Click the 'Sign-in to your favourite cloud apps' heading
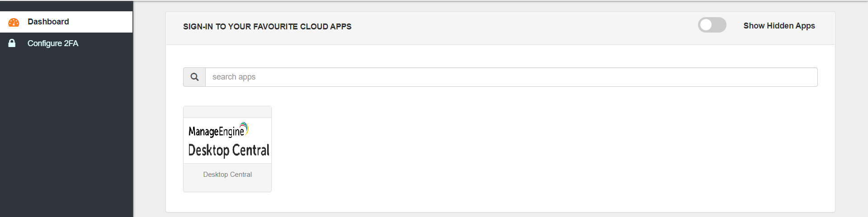Image resolution: width=868 pixels, height=217 pixels. (x=267, y=27)
